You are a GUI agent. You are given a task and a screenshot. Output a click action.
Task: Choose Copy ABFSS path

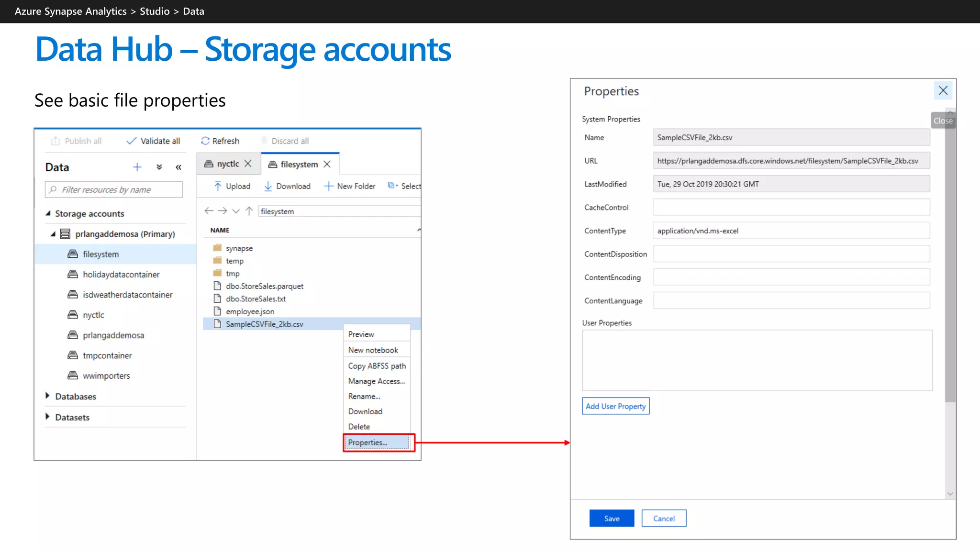(x=377, y=365)
